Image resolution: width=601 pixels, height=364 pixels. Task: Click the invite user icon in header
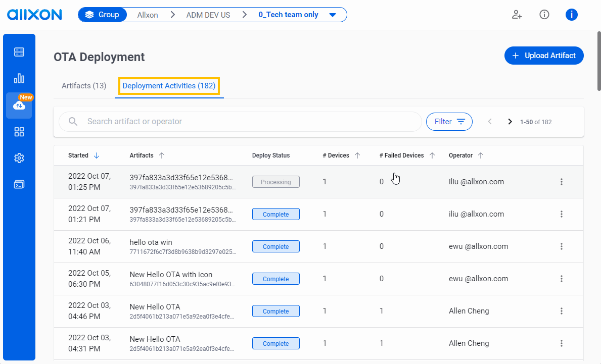(517, 15)
